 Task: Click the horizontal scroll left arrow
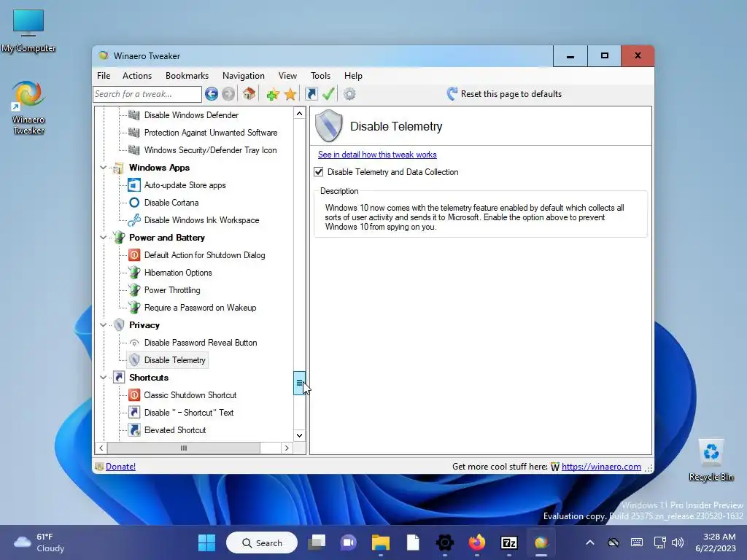101,448
